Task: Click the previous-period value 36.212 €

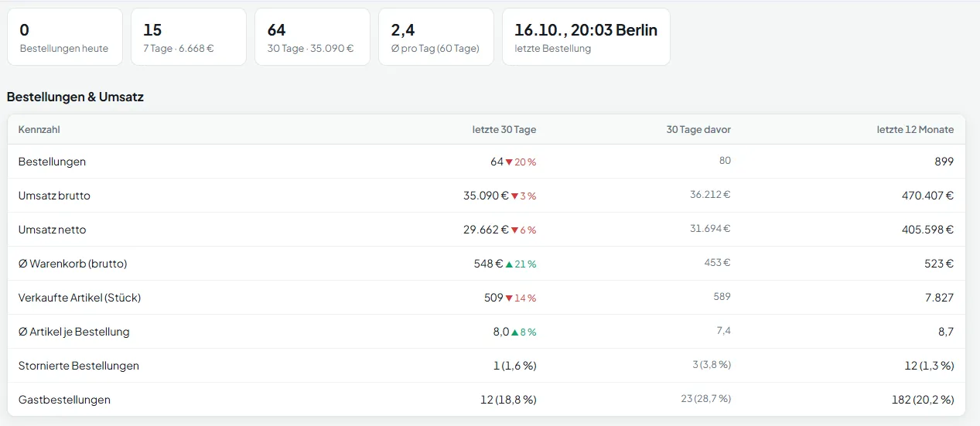Action: 710,195
